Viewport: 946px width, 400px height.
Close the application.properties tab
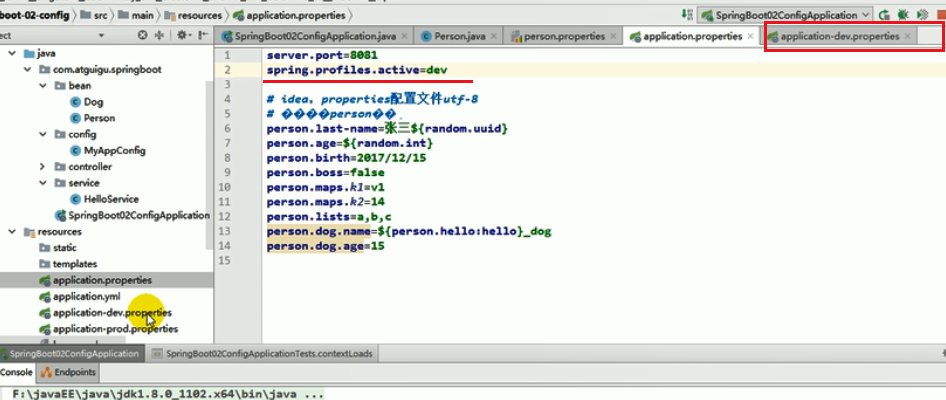tap(751, 36)
